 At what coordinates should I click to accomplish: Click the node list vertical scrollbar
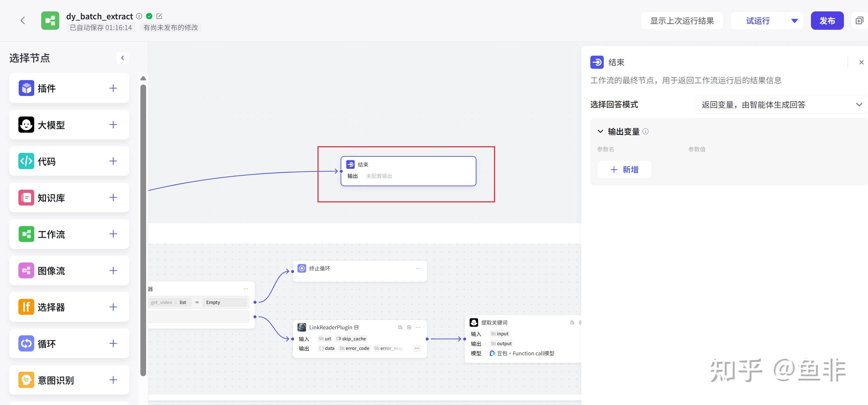click(x=143, y=230)
